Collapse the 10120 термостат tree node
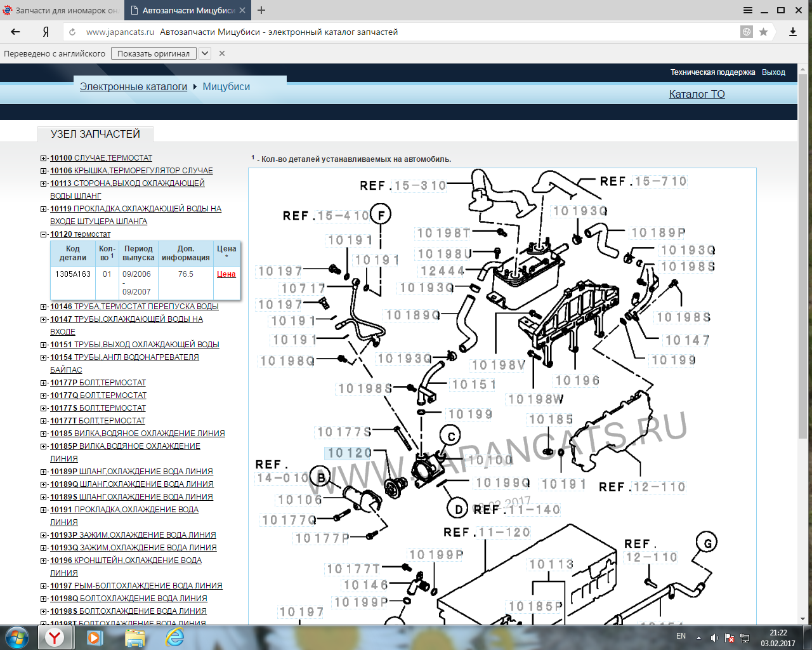Image resolution: width=812 pixels, height=650 pixels. (44, 234)
